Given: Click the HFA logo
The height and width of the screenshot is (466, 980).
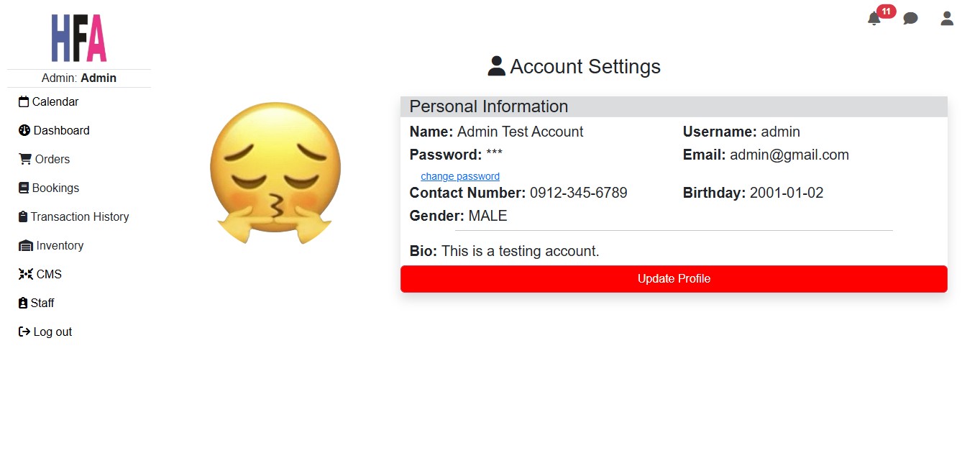Looking at the screenshot, I should click(79, 38).
